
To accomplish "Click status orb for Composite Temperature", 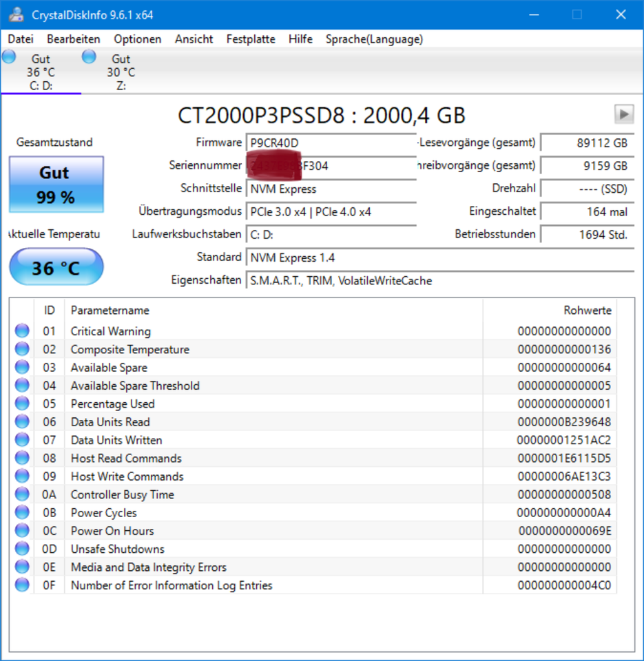I will [x=22, y=349].
